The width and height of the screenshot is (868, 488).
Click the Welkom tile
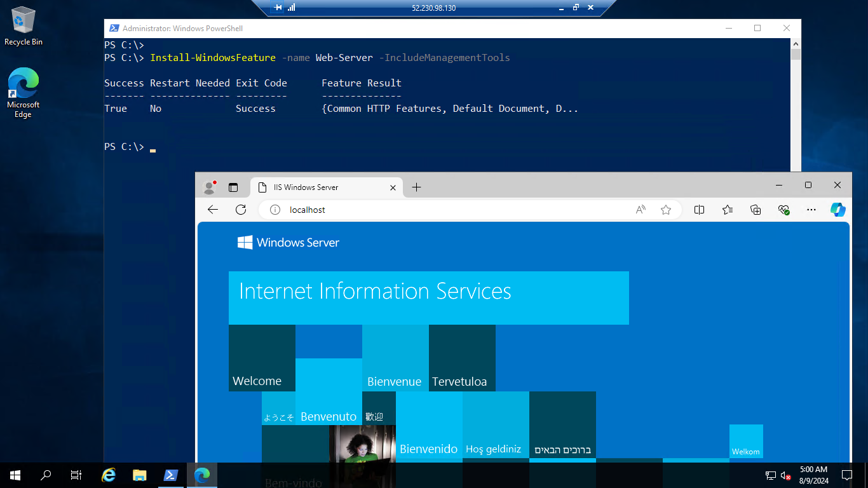[746, 441]
